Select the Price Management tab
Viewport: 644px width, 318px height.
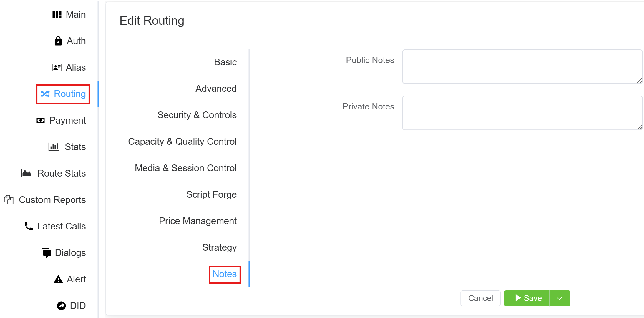pos(197,221)
